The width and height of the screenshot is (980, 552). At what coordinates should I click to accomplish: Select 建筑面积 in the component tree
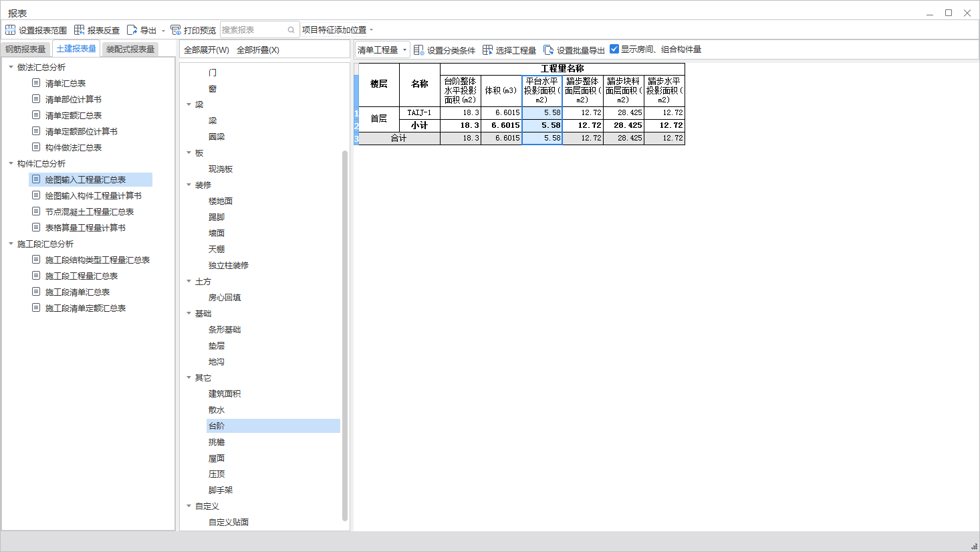(x=225, y=394)
